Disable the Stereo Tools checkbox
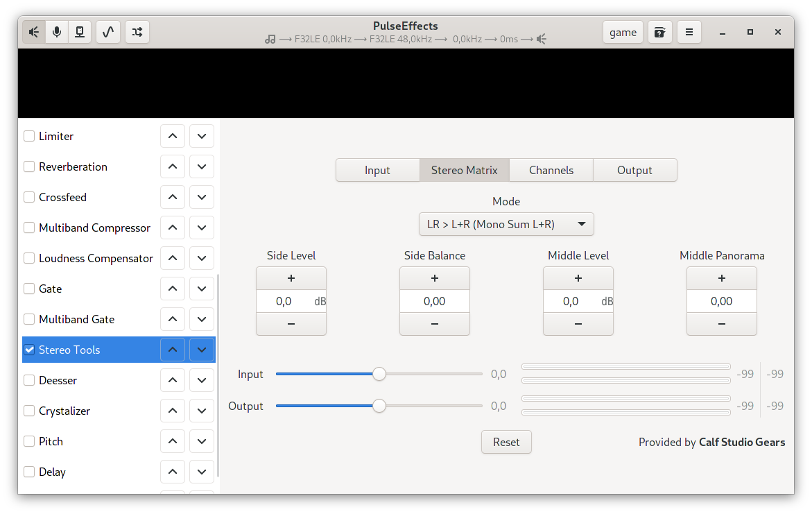812x514 pixels. (30, 350)
